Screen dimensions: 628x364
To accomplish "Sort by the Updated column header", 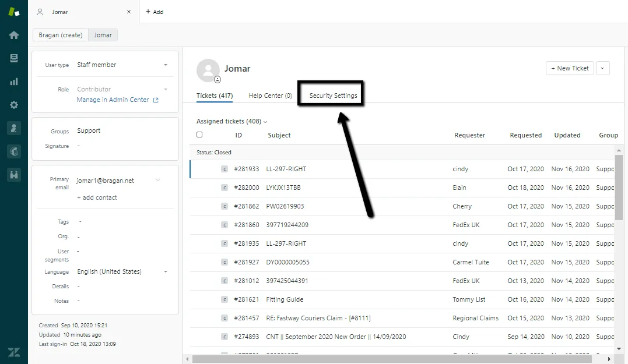I will (x=567, y=135).
